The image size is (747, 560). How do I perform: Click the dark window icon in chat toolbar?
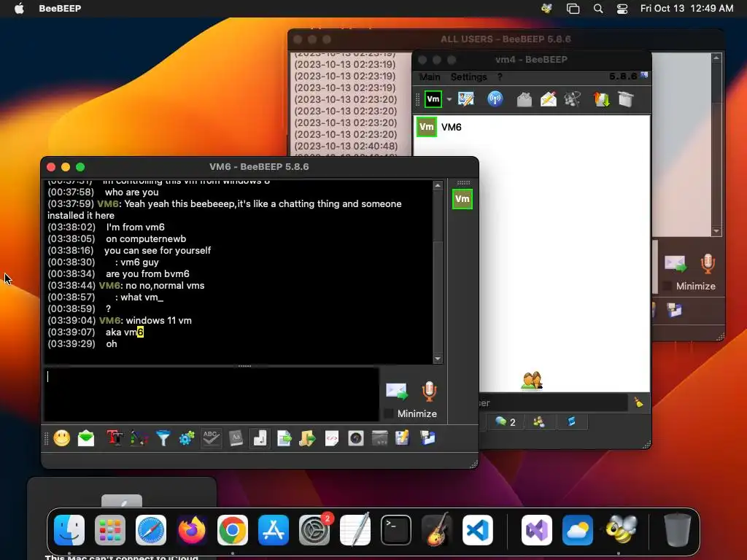(x=379, y=438)
